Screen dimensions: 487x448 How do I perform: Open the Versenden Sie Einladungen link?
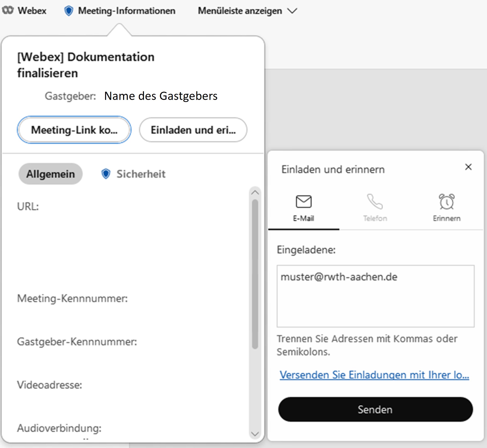[374, 375]
